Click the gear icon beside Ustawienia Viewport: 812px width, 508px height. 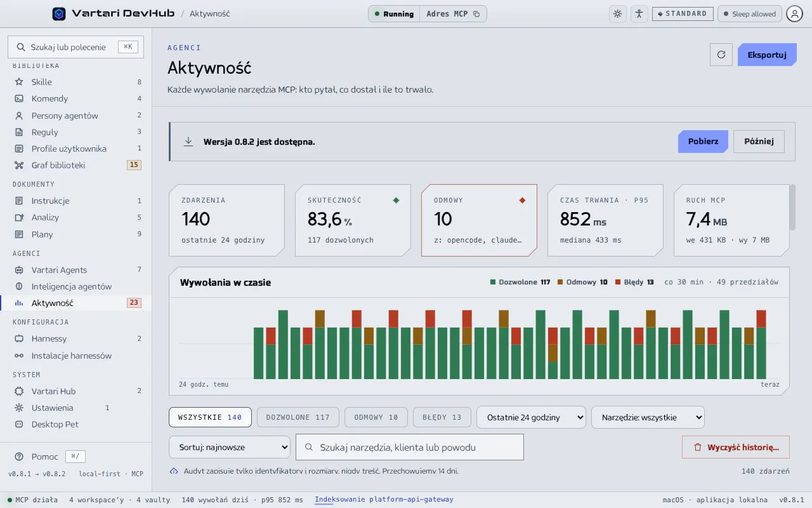[19, 408]
